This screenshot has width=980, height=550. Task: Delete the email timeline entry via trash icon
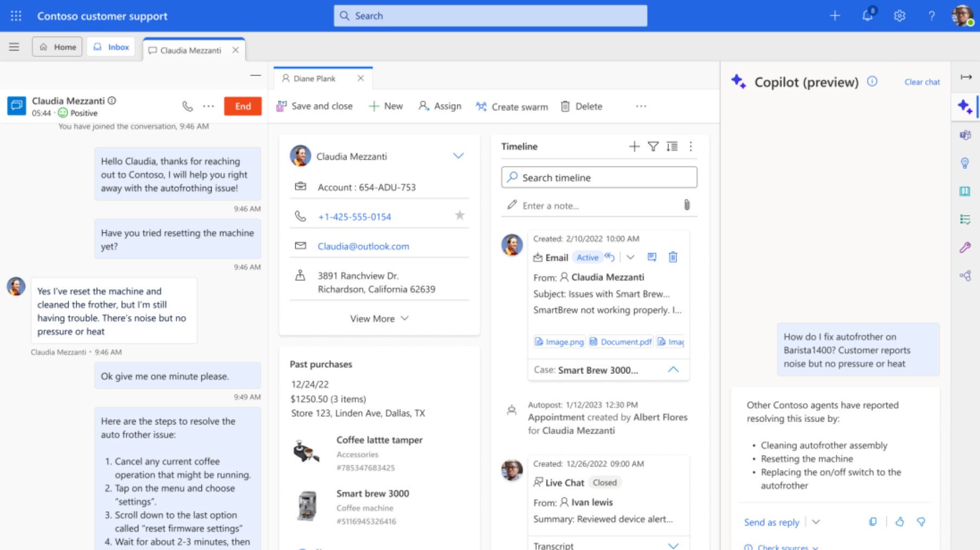point(673,257)
